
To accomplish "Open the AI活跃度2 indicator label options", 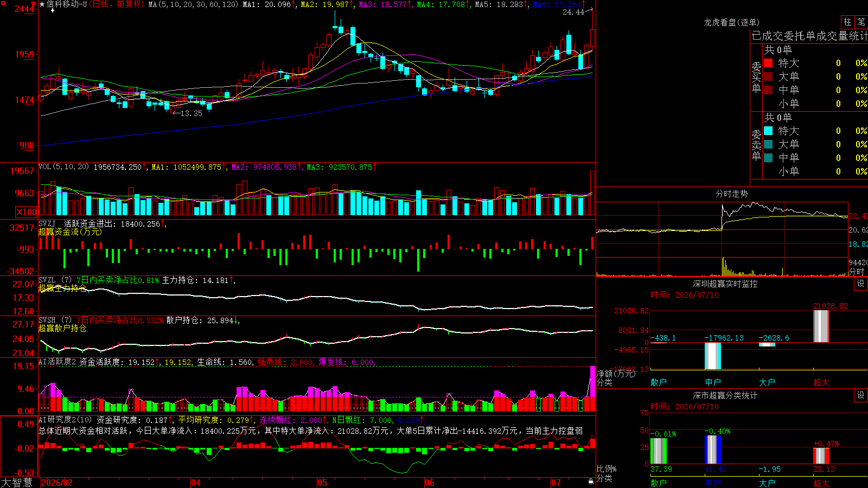I will 58,362.
